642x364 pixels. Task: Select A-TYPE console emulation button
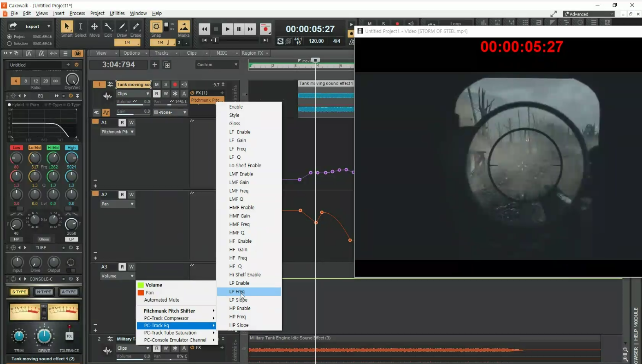click(x=69, y=292)
